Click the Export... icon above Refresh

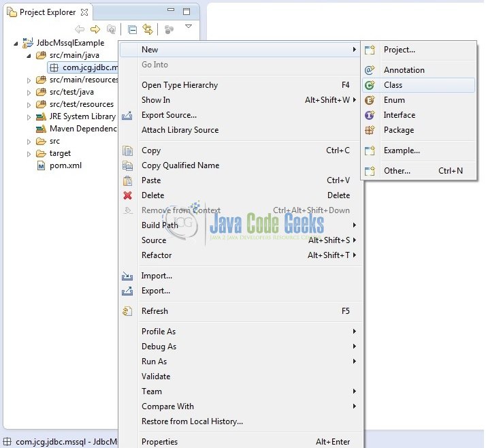[127, 291]
